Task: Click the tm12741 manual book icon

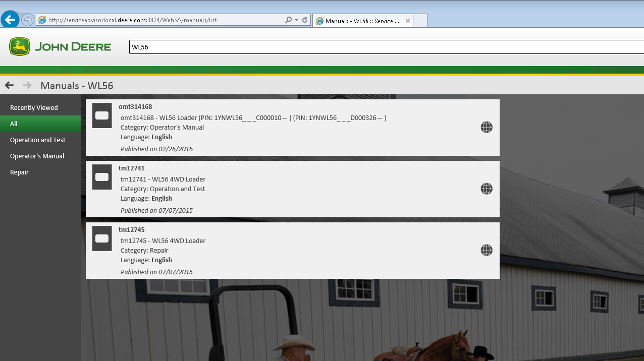Action: (102, 177)
